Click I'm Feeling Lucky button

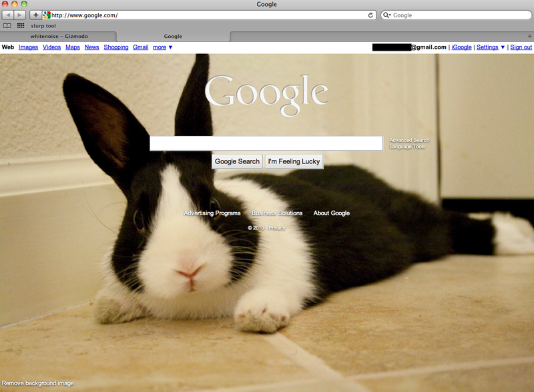tap(294, 161)
